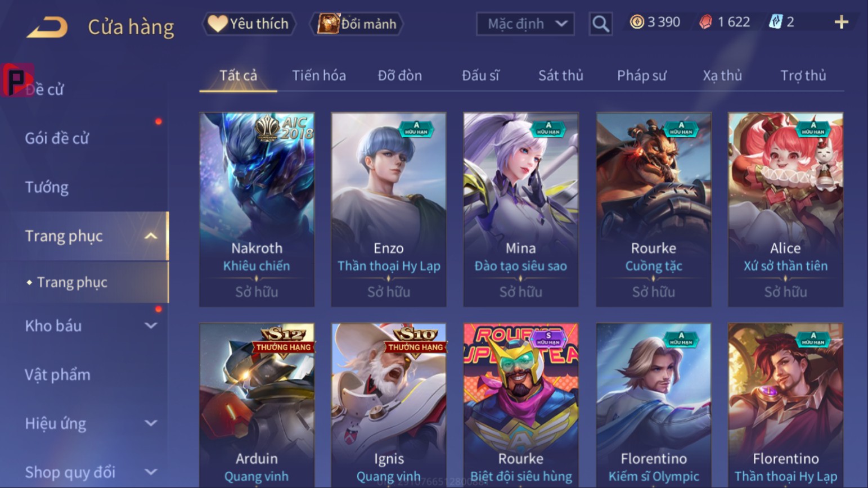
Task: Click the back arrow icon
Action: coord(47,27)
